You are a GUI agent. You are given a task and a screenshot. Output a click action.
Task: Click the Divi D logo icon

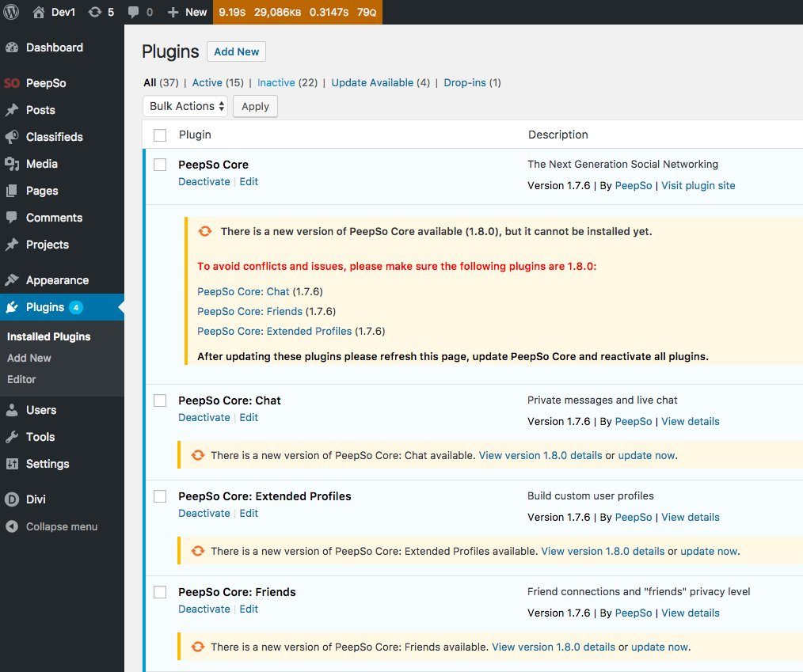13,499
